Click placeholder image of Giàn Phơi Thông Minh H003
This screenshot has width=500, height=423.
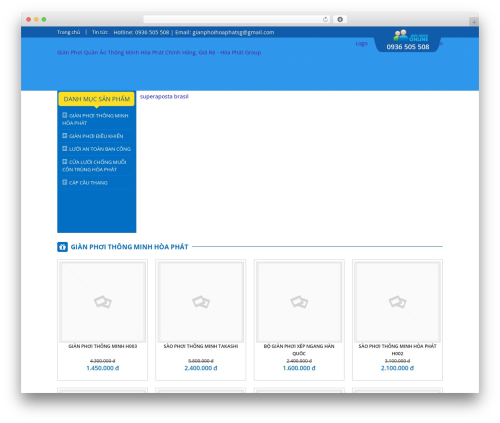pos(103,302)
